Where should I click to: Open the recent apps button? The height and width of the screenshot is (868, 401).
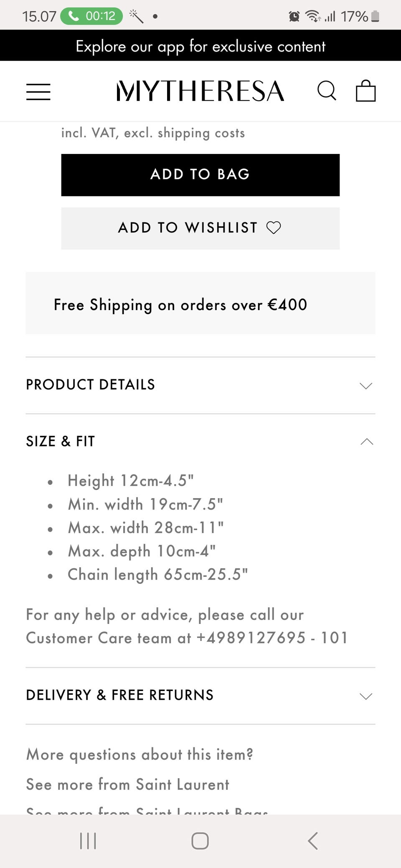click(88, 840)
